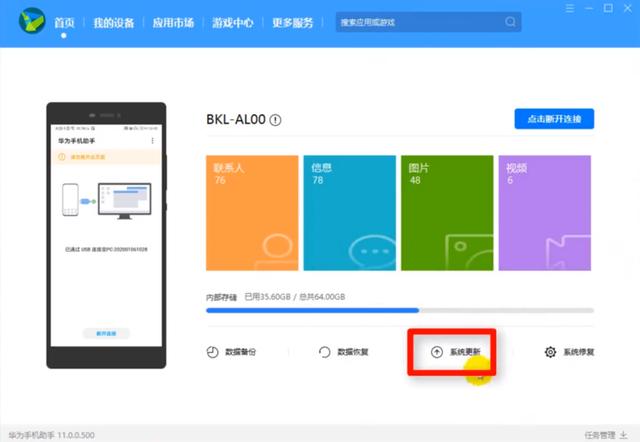Select the 数据恢复 data restore label
Image resolution: width=640 pixels, height=442 pixels.
click(x=353, y=352)
